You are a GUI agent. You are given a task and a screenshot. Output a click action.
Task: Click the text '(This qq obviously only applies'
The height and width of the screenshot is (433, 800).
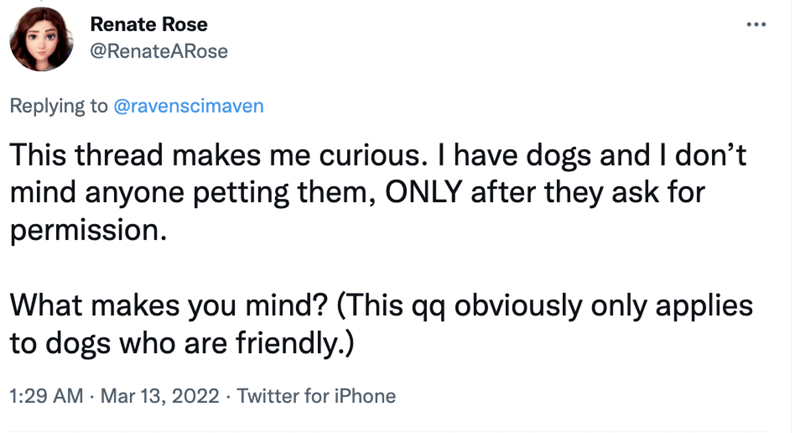point(544,306)
